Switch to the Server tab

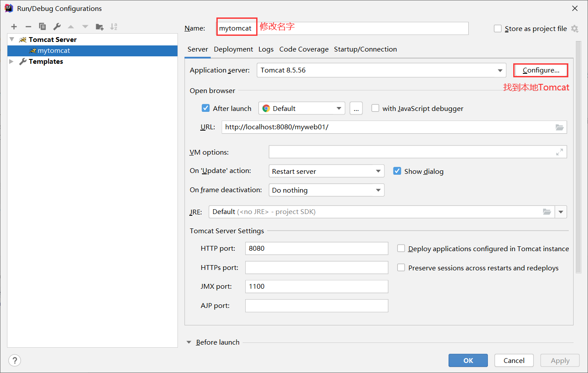(198, 49)
